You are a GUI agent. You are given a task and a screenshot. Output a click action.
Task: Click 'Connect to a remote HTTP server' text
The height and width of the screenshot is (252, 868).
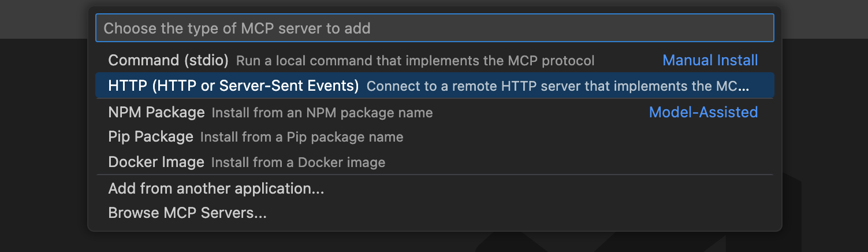pyautogui.click(x=557, y=87)
